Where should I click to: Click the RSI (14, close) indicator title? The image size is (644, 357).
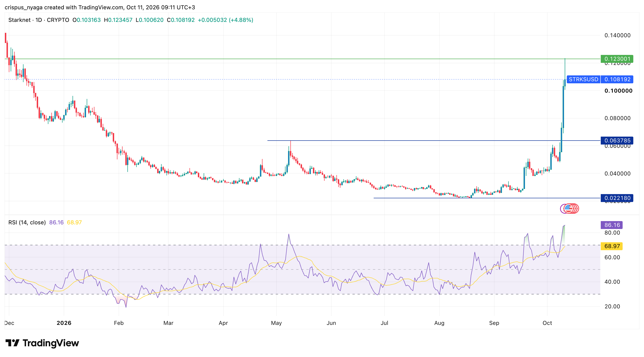coord(27,222)
